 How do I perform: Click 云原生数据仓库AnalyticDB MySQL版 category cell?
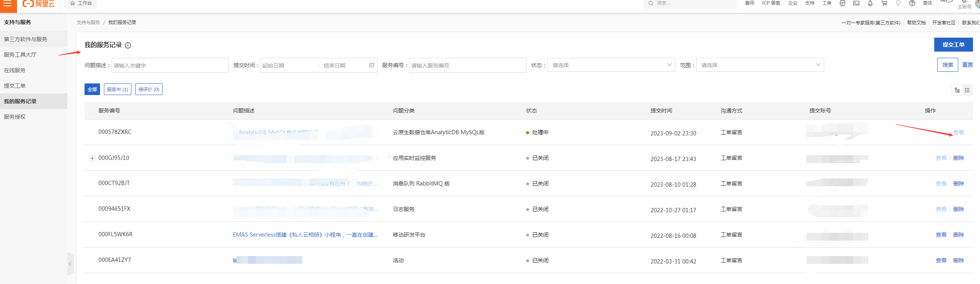click(439, 132)
